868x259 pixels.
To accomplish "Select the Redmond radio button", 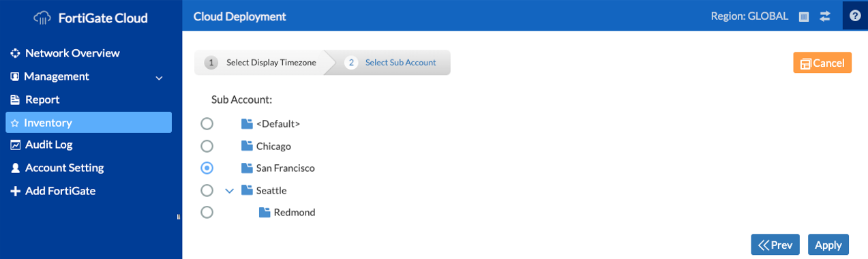I will 207,212.
